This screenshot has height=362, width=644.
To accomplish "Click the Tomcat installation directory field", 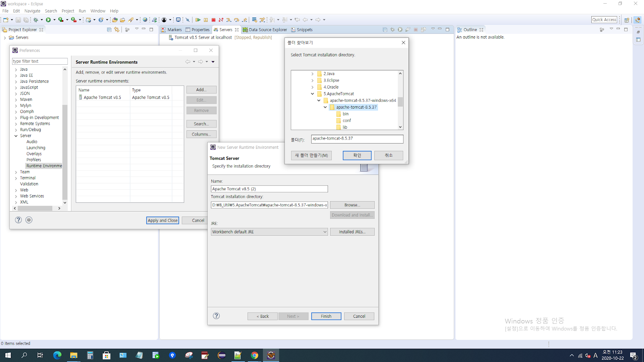I will click(x=269, y=205).
